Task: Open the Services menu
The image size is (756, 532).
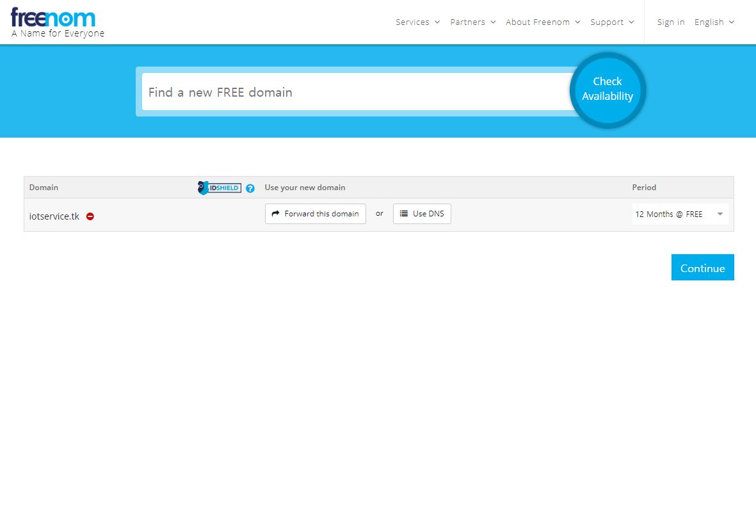Action: tap(417, 22)
